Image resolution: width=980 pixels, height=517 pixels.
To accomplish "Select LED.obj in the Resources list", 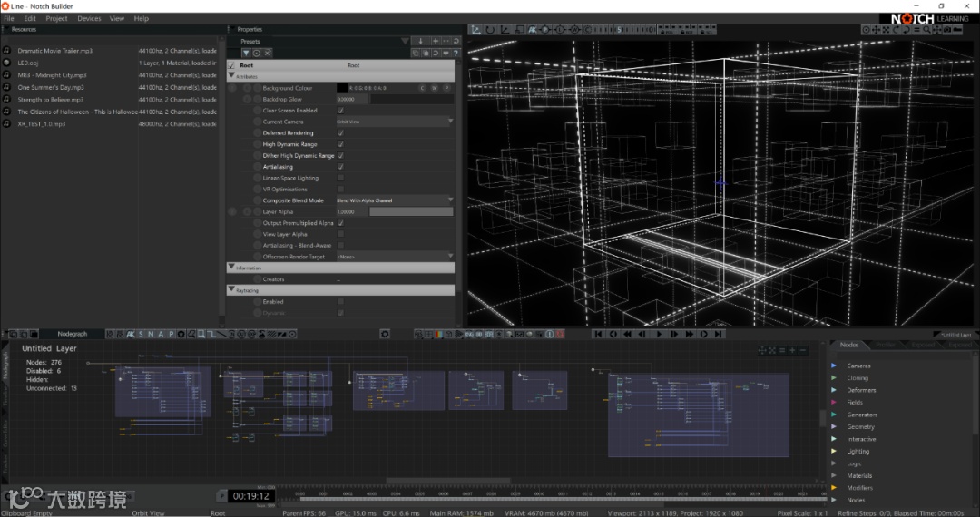I will [30, 63].
